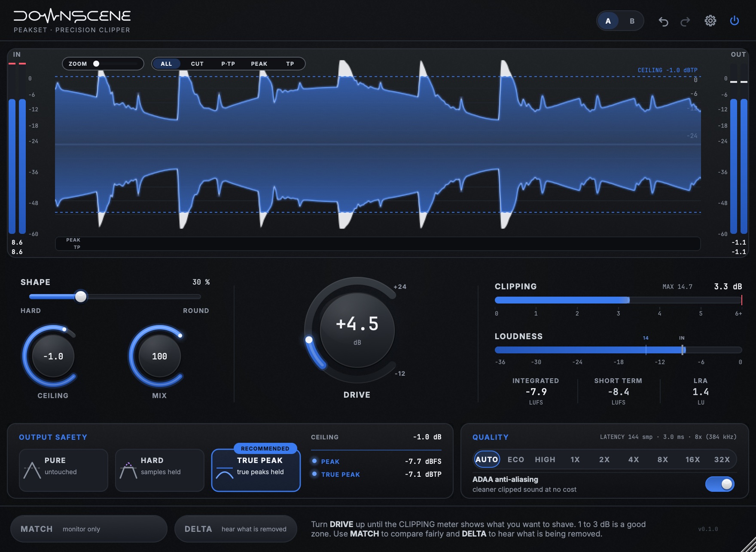756x552 pixels.
Task: Select the HARD samples held mode
Action: tap(160, 470)
